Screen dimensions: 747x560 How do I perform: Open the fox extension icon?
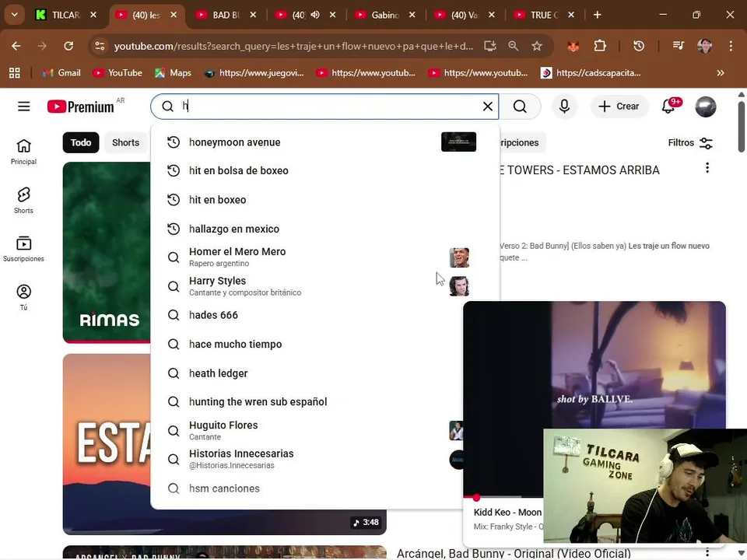(573, 46)
